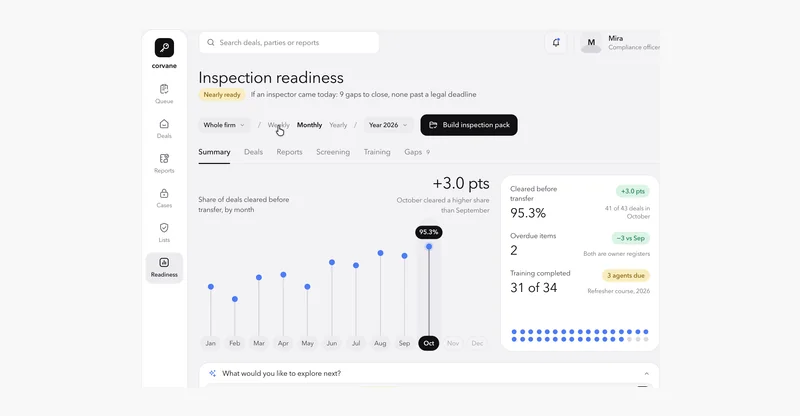Viewport: 800px width, 416px height.
Task: Select Sep on the month axis
Action: coord(404,344)
